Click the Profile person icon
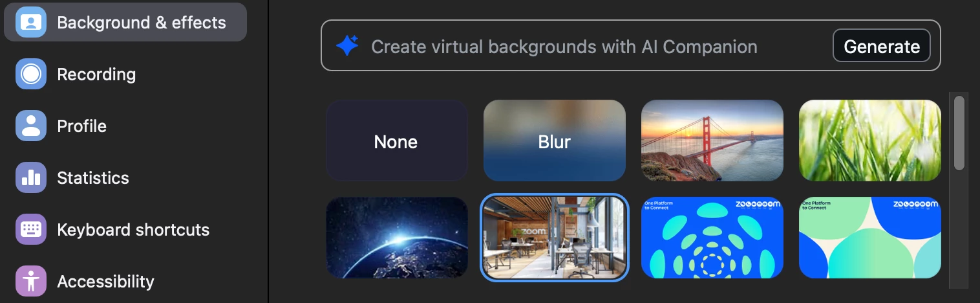This screenshot has height=303, width=980. coord(31,126)
